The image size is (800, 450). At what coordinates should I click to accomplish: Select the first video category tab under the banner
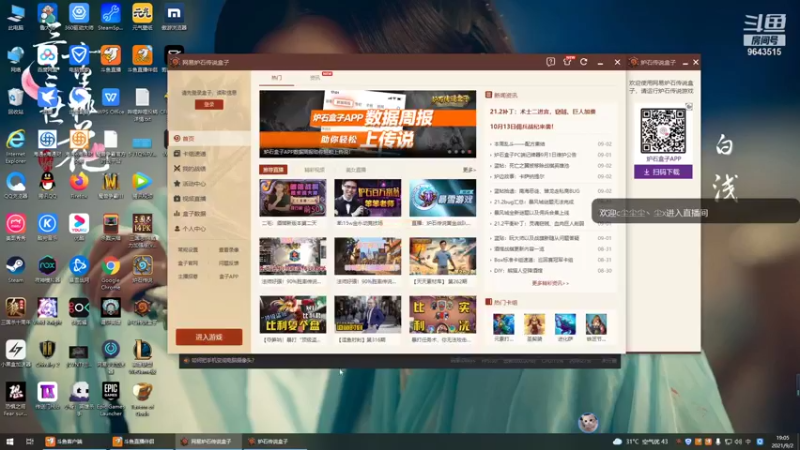point(273,169)
